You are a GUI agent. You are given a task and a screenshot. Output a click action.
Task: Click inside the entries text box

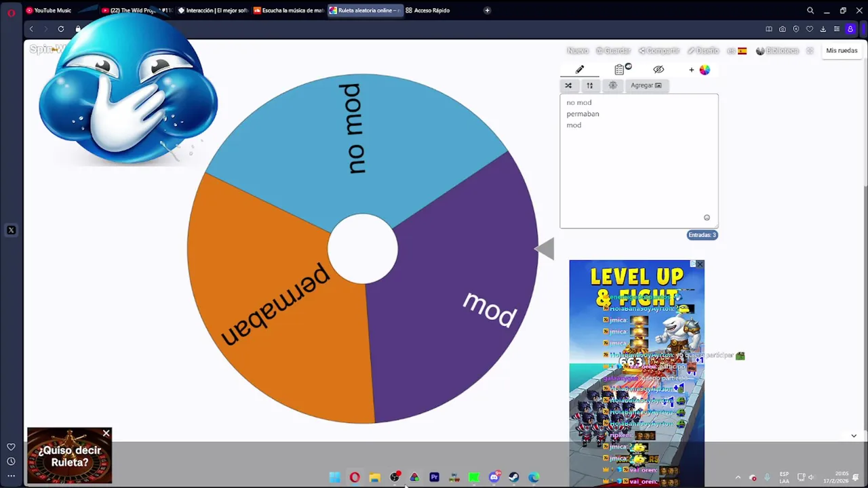(639, 161)
